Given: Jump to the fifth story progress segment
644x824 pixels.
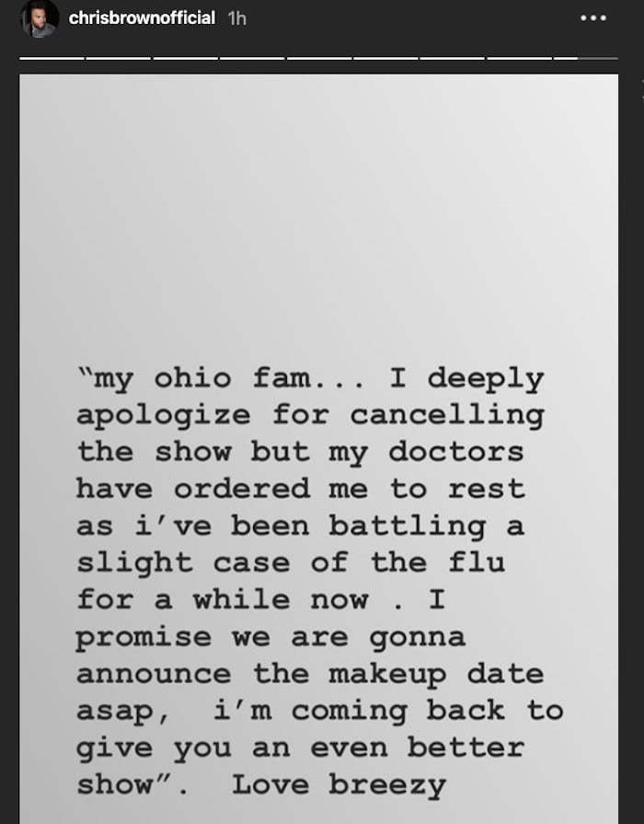Looking at the screenshot, I should (x=319, y=58).
